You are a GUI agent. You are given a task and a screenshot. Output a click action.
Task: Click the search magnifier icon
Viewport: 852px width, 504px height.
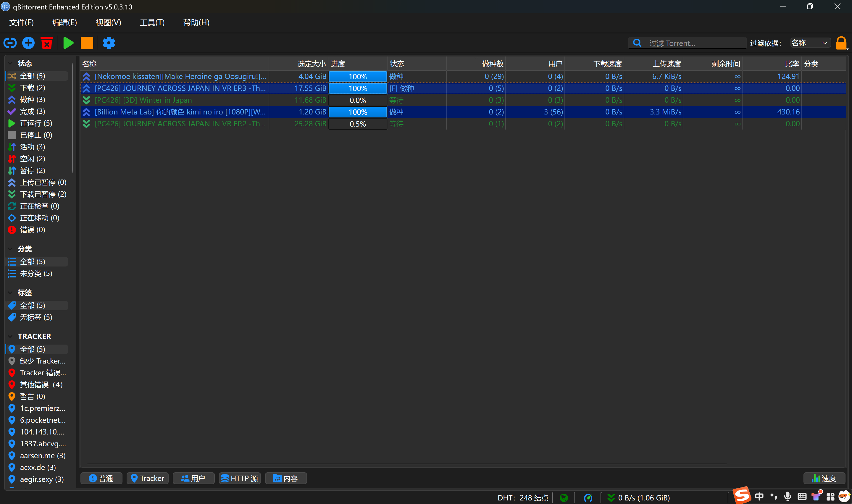pos(638,43)
